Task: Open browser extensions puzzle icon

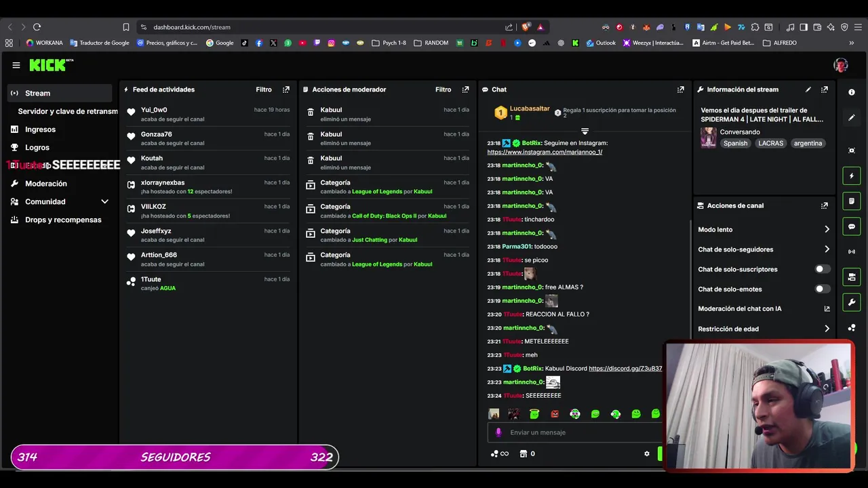Action: pyautogui.click(x=755, y=27)
